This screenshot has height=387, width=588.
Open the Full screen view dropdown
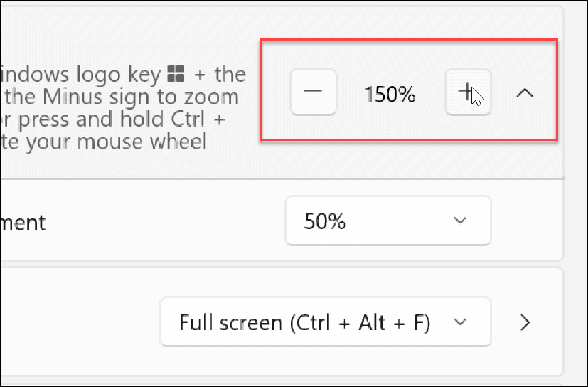coord(326,322)
